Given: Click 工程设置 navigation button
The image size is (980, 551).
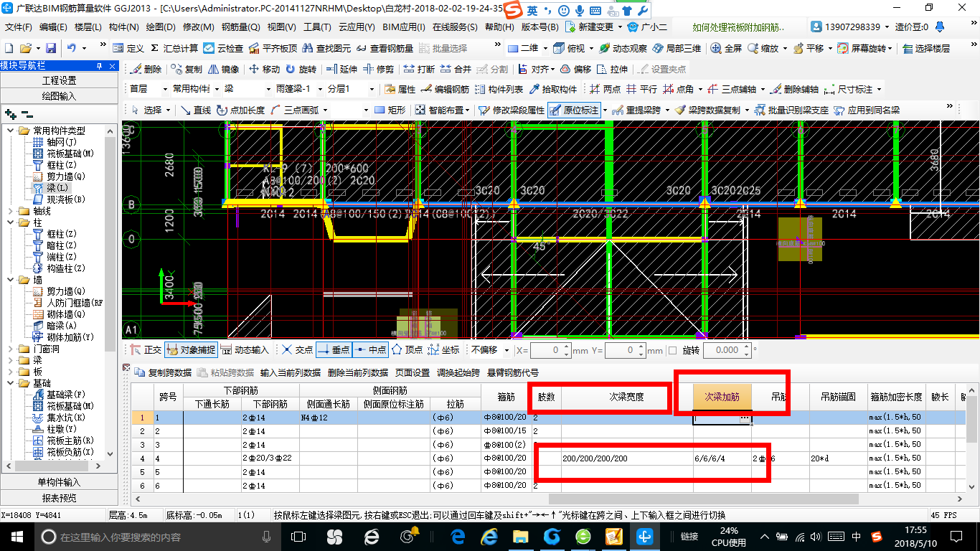Looking at the screenshot, I should [59, 80].
